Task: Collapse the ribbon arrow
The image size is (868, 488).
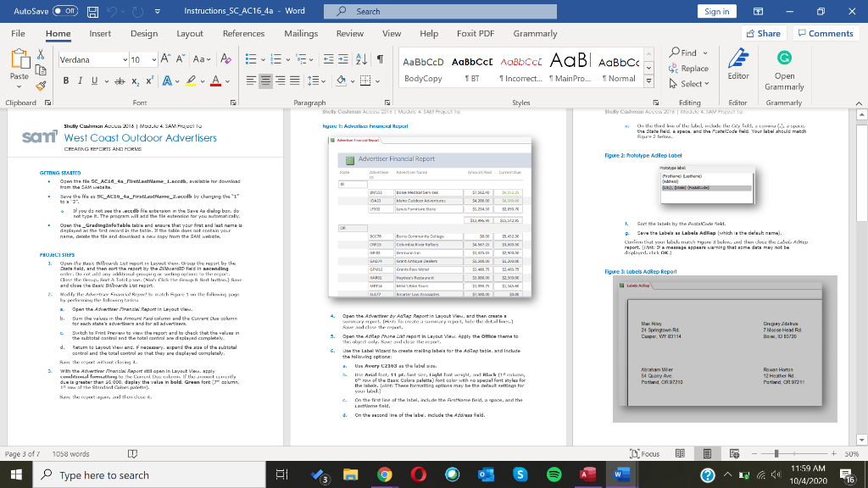Action: (x=859, y=103)
